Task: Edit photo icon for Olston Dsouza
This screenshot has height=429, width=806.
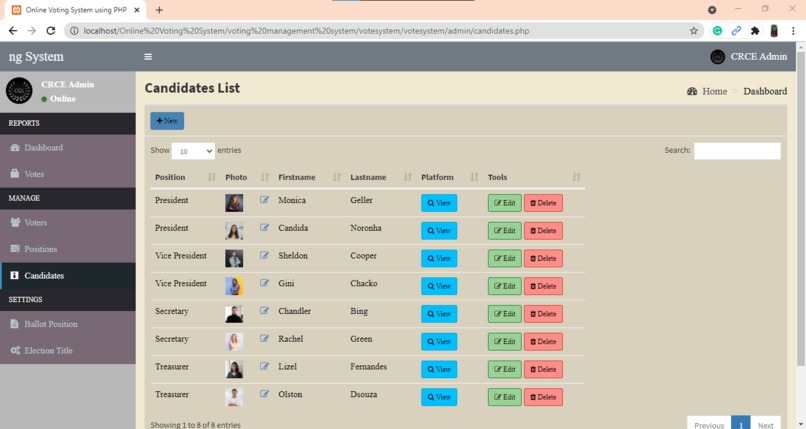Action: click(264, 394)
